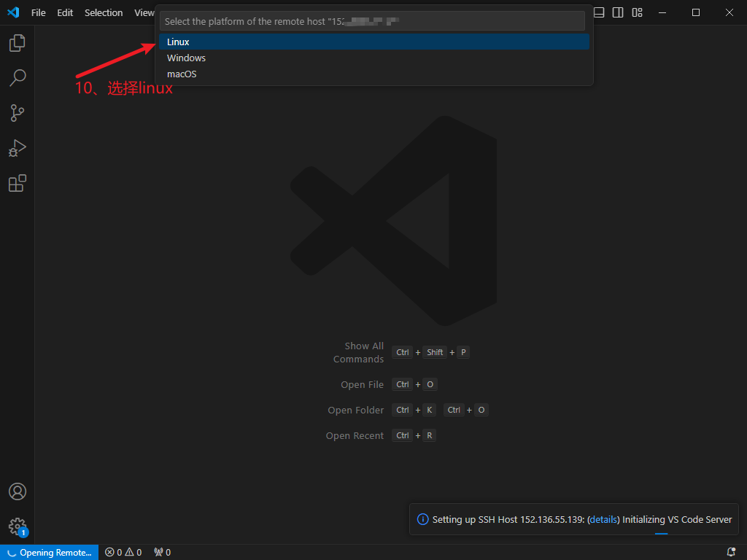This screenshot has width=747, height=560.
Task: Open the File menu
Action: [39, 13]
